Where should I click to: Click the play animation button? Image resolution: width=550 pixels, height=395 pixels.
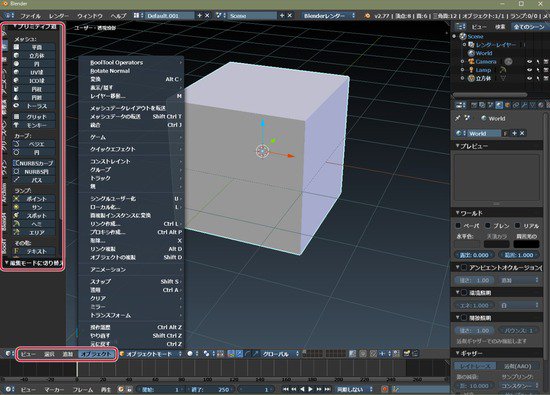click(310, 389)
